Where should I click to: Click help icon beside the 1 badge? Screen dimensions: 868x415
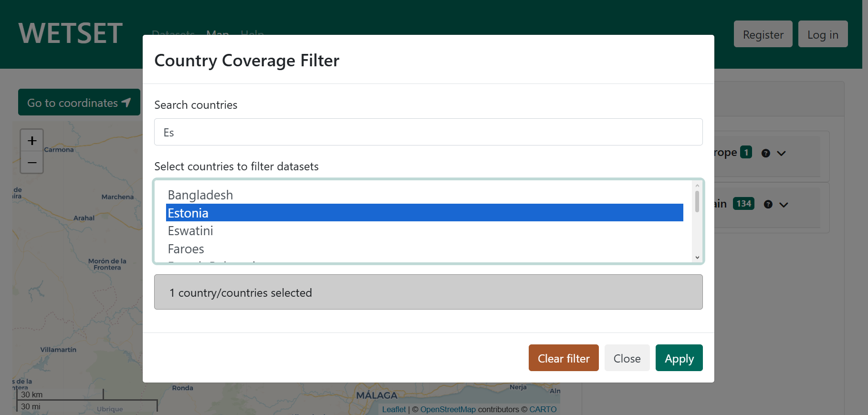click(766, 153)
